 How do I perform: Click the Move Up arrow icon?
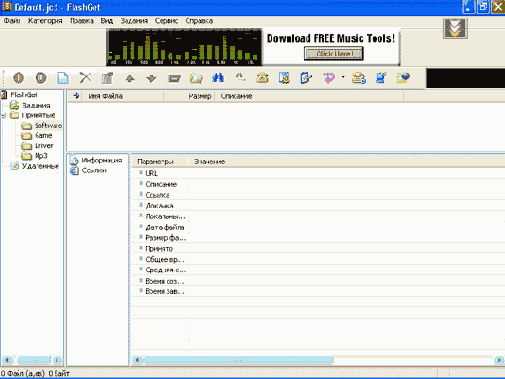click(130, 79)
